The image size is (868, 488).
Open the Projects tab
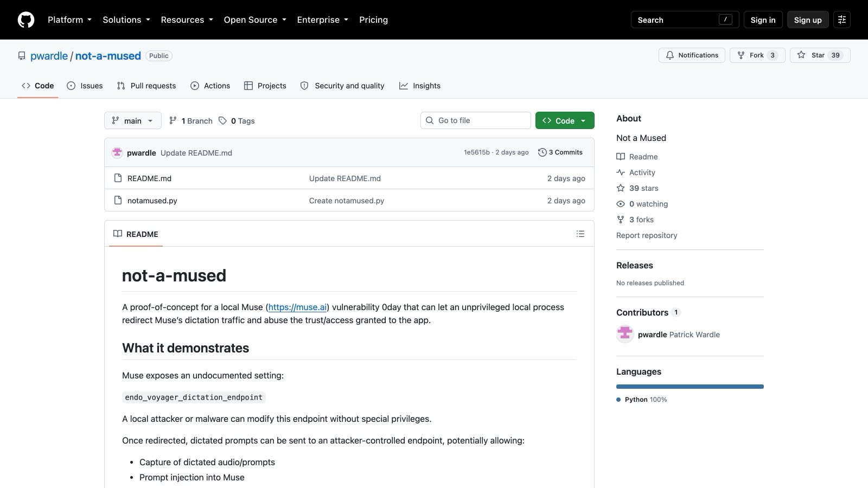point(265,86)
